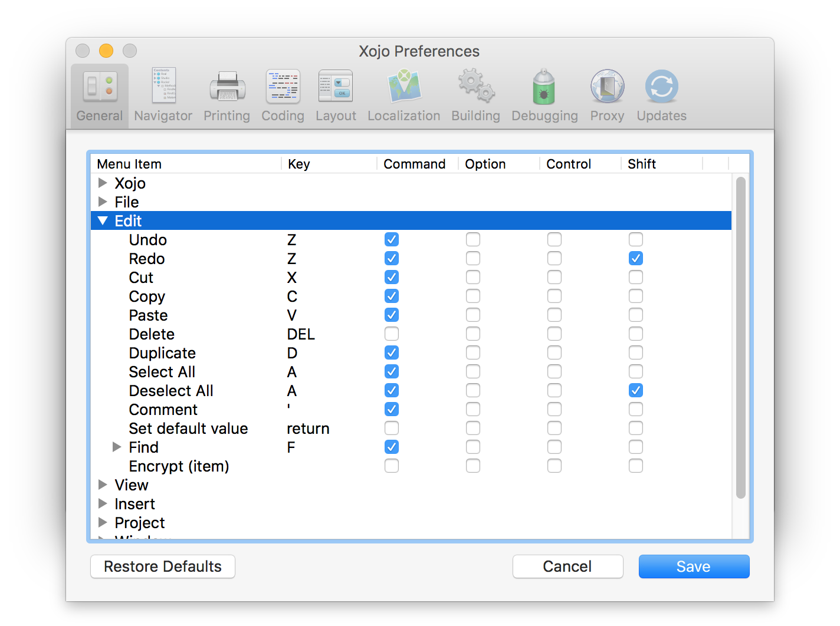Click Restore Defaults button
The width and height of the screenshot is (840, 626).
163,566
